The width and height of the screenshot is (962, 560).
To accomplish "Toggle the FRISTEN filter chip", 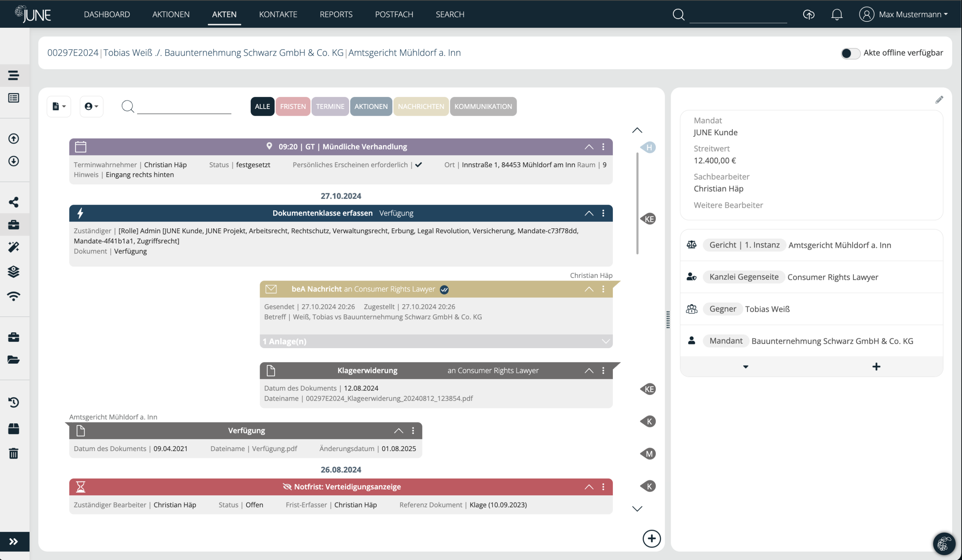I will (x=293, y=106).
